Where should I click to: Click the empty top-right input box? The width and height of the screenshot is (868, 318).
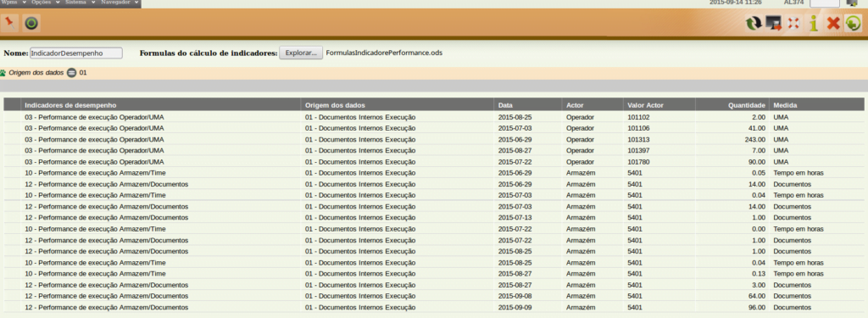[x=824, y=3]
